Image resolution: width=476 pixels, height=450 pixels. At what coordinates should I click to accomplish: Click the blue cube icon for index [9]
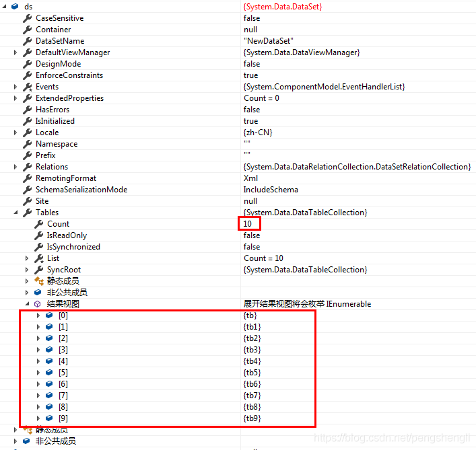[49, 418]
